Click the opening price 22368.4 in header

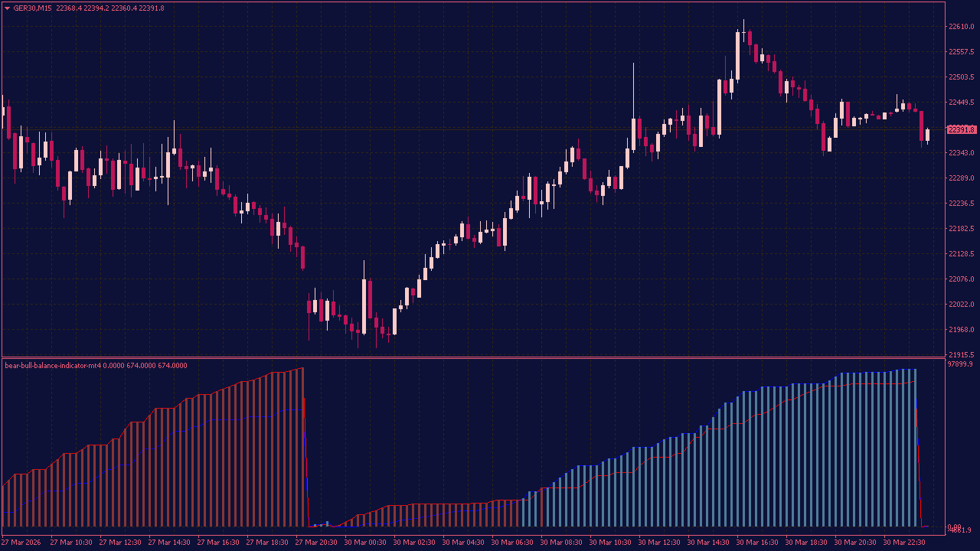tap(67, 7)
